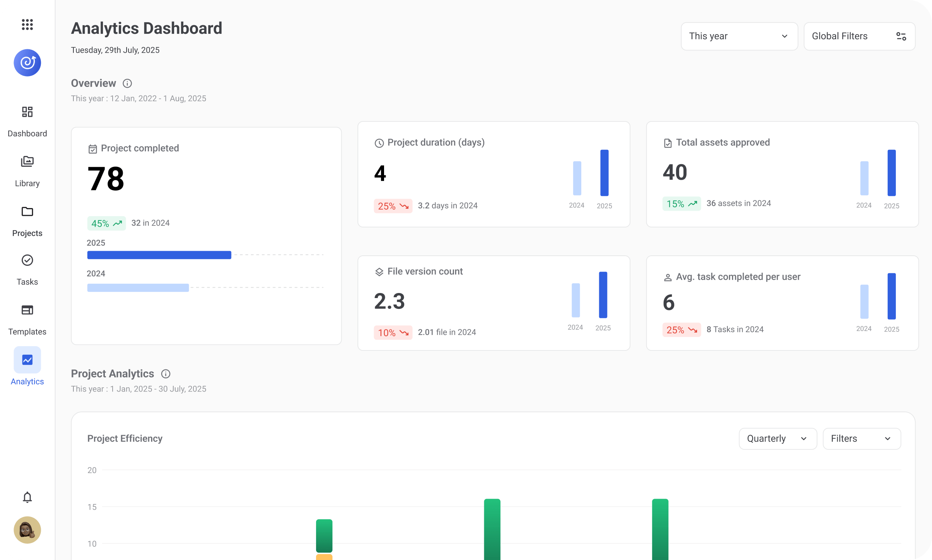Screen dimensions: 932x560
Task: Open the nine-dot app grid menu
Action: point(27,24)
